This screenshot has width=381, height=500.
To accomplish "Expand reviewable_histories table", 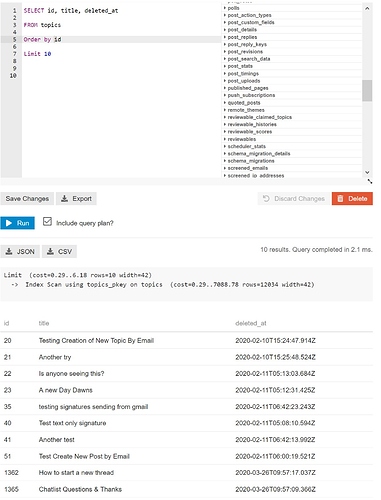I will (251, 124).
